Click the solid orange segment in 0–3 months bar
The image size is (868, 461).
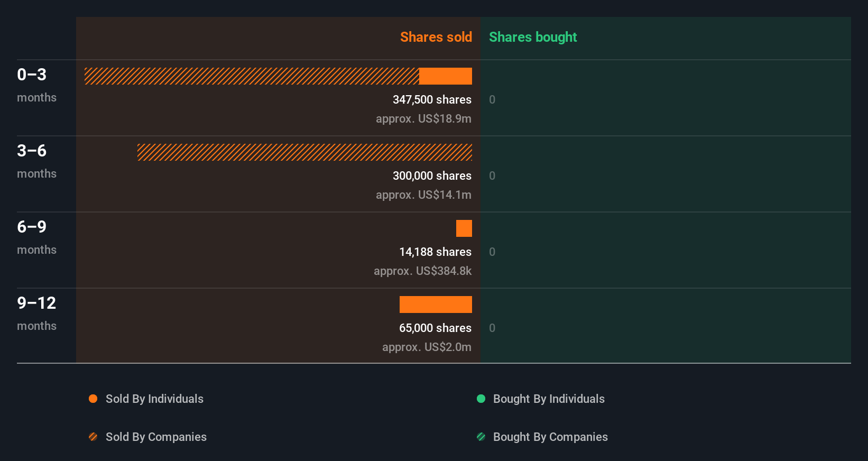point(446,76)
